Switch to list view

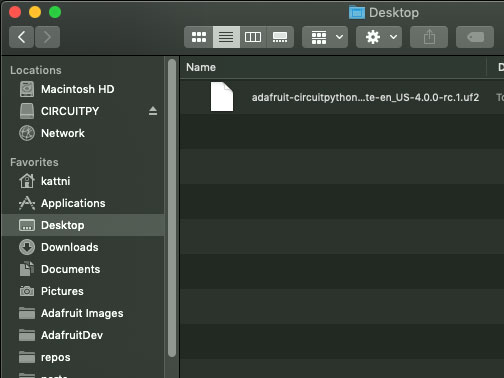pyautogui.click(x=226, y=37)
